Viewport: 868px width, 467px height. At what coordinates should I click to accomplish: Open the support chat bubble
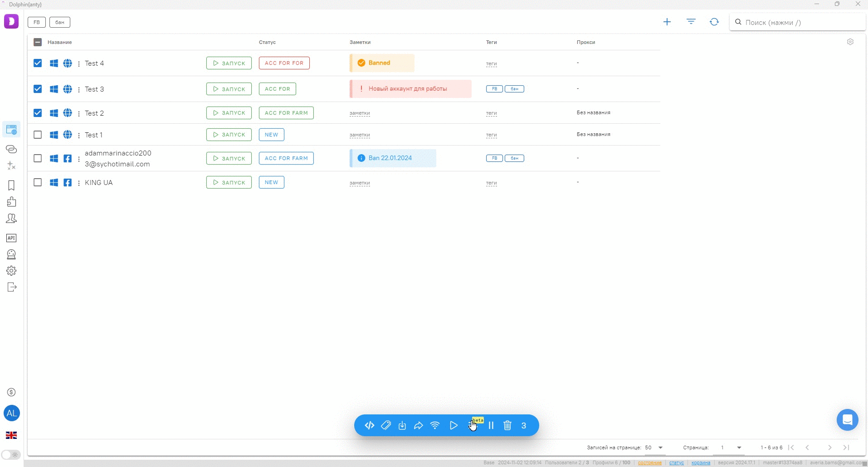(x=847, y=420)
